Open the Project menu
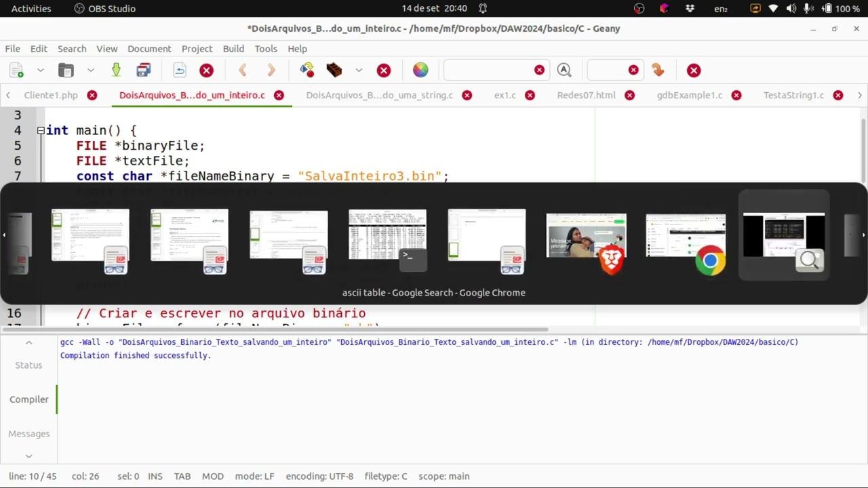The image size is (868, 488). coord(197,49)
